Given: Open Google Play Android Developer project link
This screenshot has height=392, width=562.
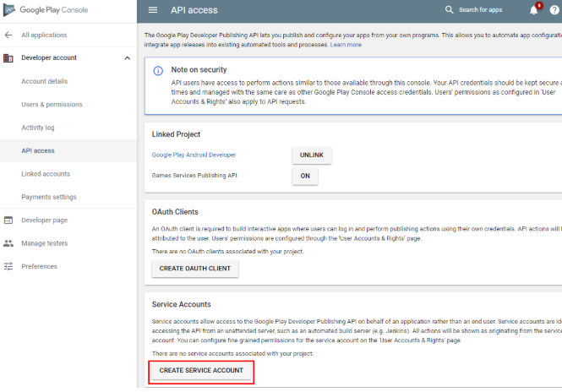Looking at the screenshot, I should point(194,155).
